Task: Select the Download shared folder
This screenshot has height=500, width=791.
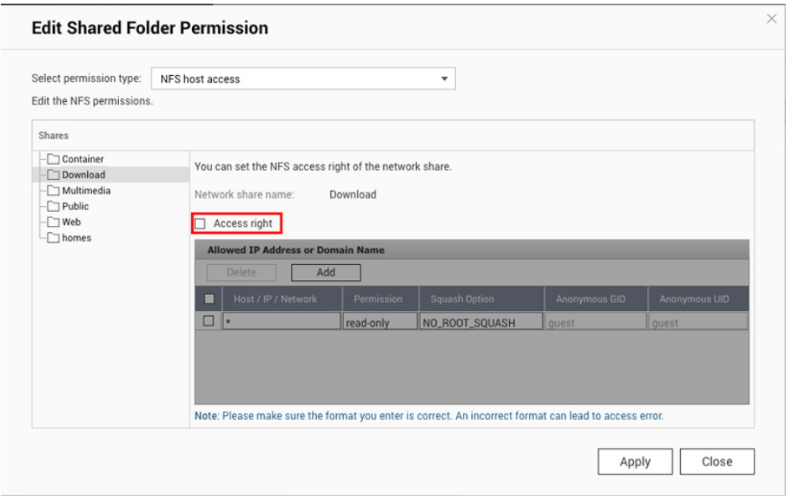Action: click(83, 175)
